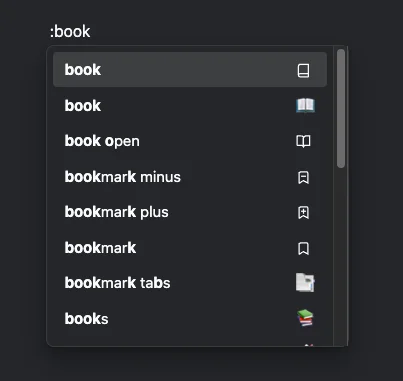Select the bookmark minus icon
The height and width of the screenshot is (381, 403).
click(303, 177)
